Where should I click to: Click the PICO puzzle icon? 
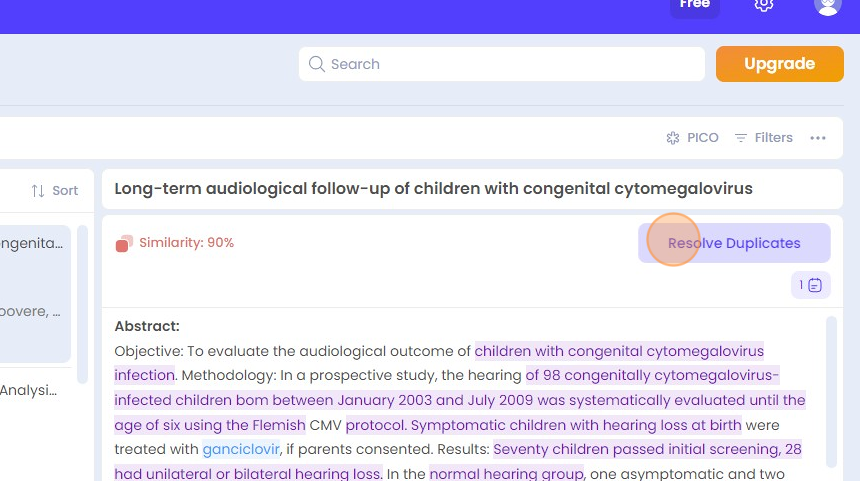pyautogui.click(x=673, y=138)
